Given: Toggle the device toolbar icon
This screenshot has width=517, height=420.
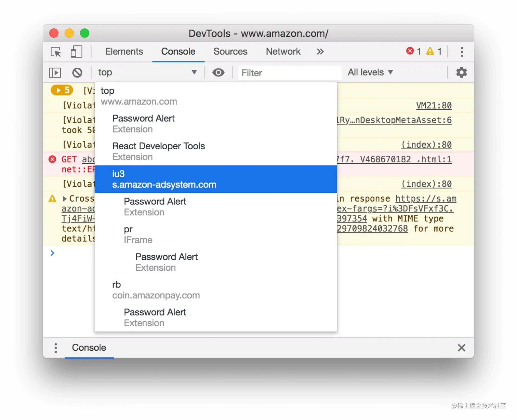Looking at the screenshot, I should (x=76, y=52).
